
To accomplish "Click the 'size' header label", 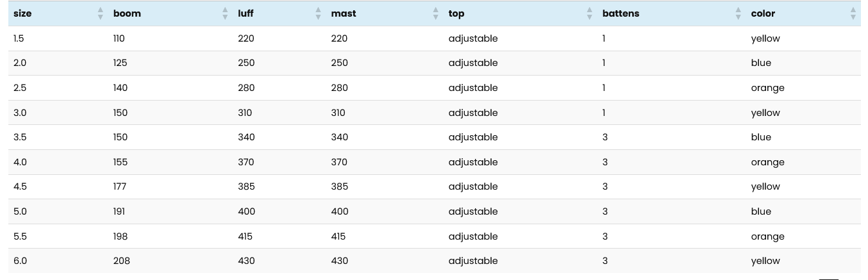I will tap(22, 13).
